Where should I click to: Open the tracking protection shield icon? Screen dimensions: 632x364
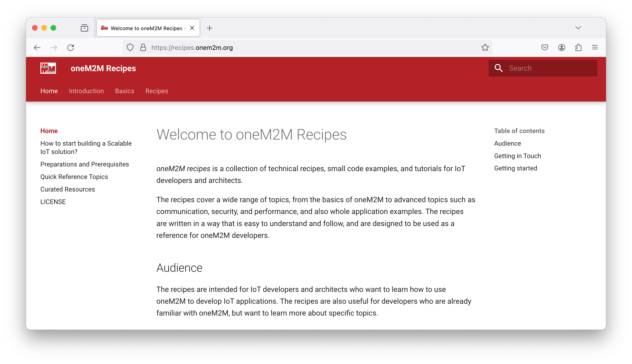(x=130, y=48)
